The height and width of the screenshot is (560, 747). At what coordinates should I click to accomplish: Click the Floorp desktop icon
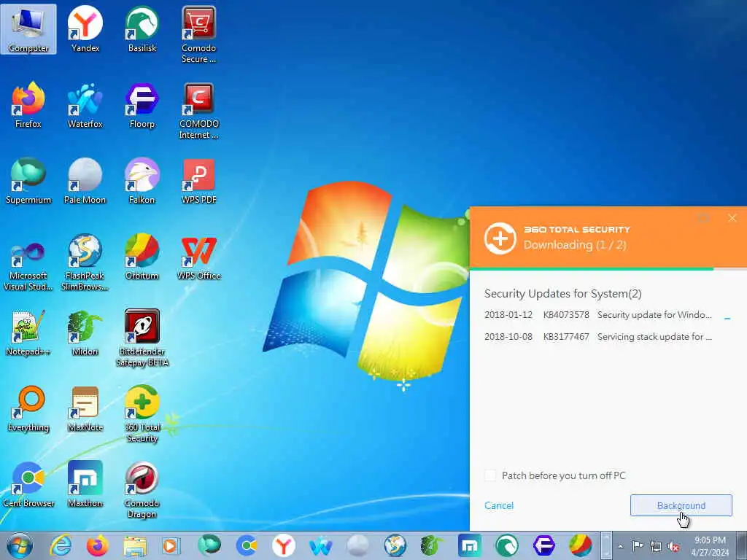[x=142, y=105]
